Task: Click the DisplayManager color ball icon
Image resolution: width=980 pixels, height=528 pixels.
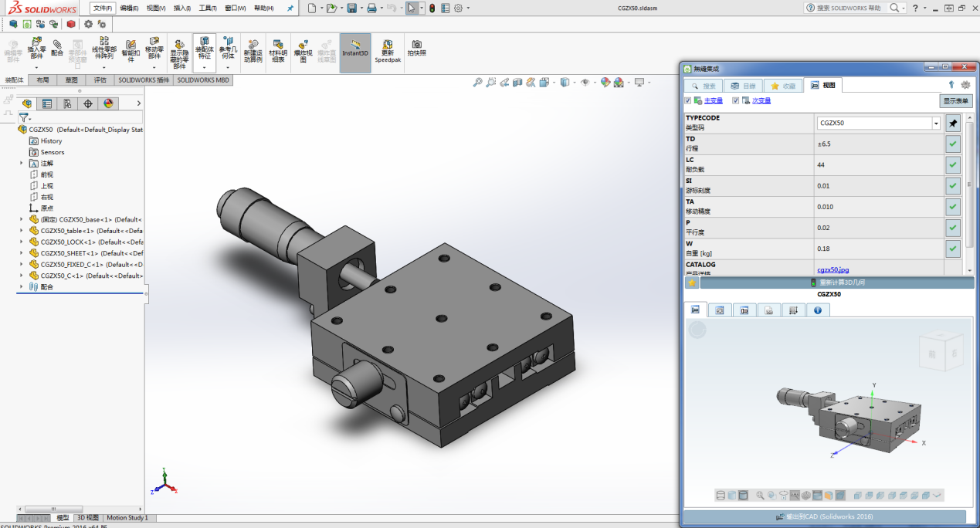Action: [x=108, y=103]
